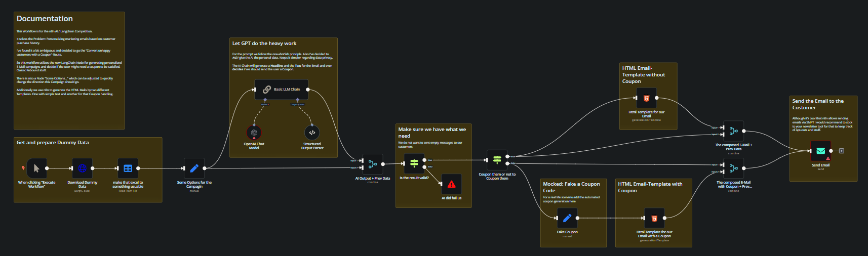This screenshot has height=256, width=868.
Task: Select 'The composed E-Mail + Prev Data' merge node
Action: coord(733,131)
